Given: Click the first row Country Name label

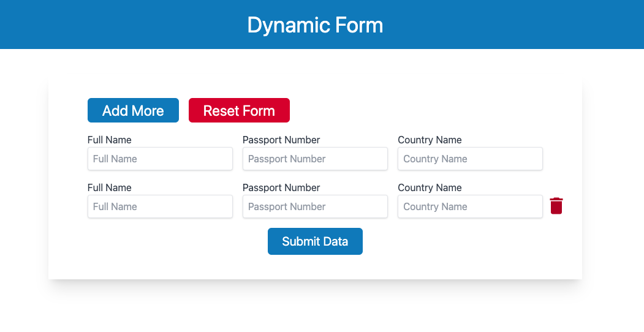Looking at the screenshot, I should pos(430,140).
